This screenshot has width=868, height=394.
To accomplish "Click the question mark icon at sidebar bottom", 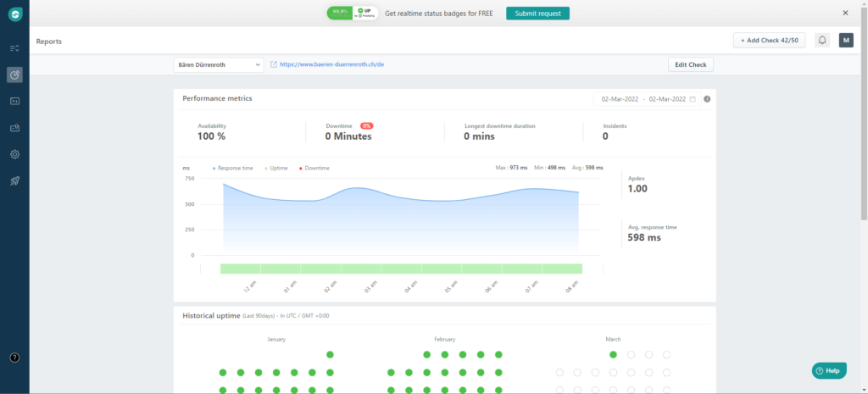I will (x=14, y=358).
